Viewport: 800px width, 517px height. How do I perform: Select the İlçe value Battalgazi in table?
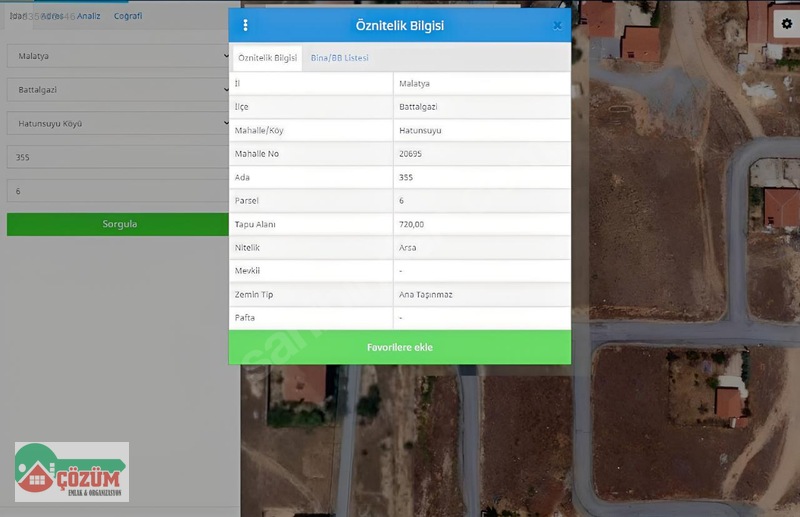pos(418,107)
